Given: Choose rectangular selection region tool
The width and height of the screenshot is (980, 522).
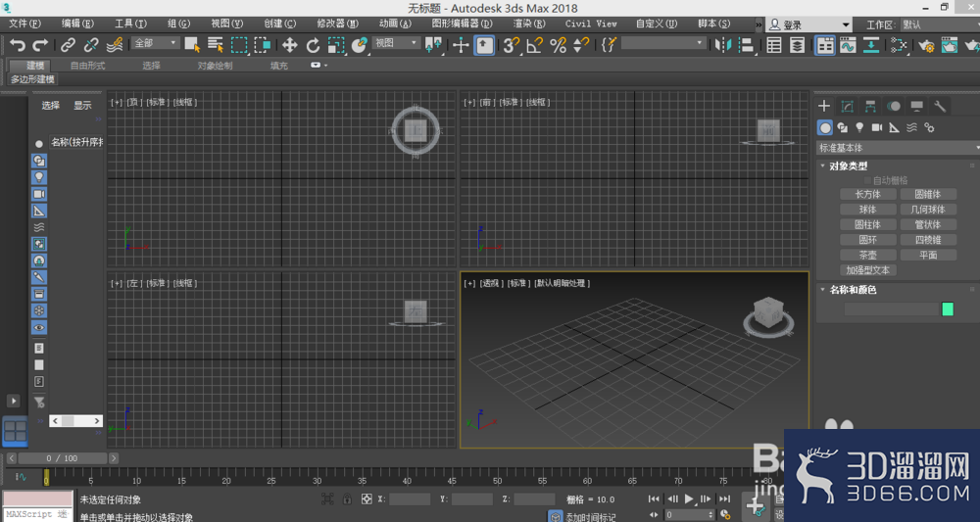Looking at the screenshot, I should pyautogui.click(x=239, y=45).
